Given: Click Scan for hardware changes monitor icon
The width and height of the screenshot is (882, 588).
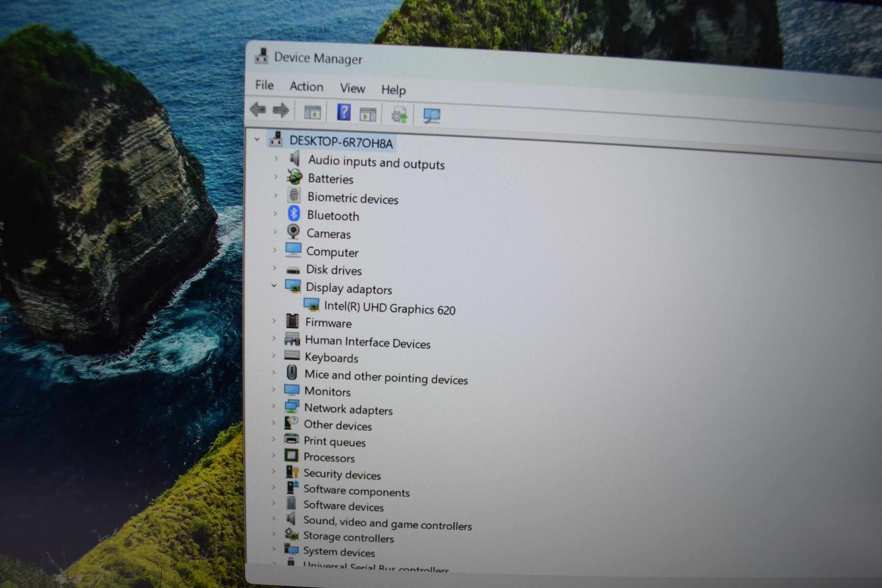Looking at the screenshot, I should tap(432, 116).
